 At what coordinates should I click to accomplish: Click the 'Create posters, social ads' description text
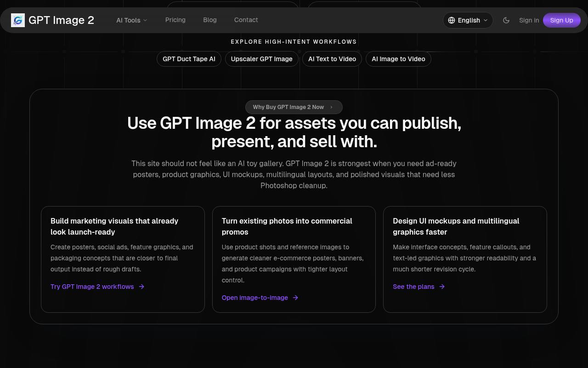[x=122, y=258]
